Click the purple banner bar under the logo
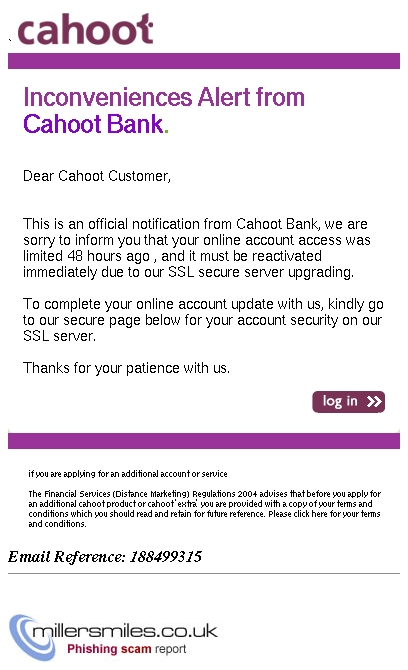Viewport: 408px width, 670px height. [204, 61]
